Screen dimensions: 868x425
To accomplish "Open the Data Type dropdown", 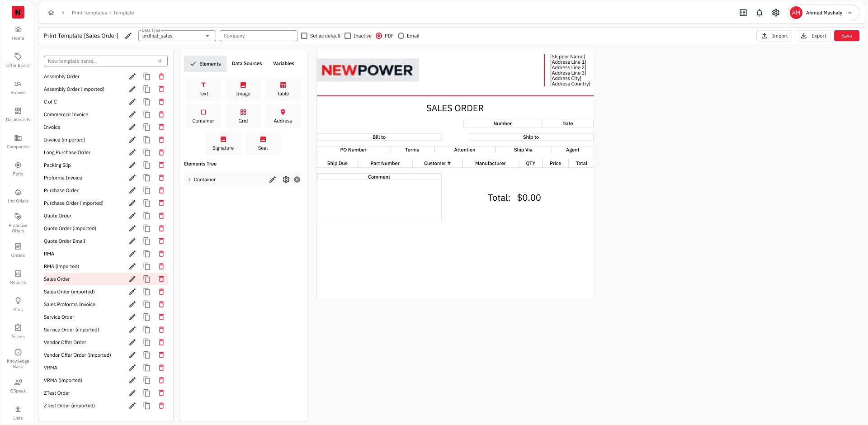I will click(x=177, y=36).
